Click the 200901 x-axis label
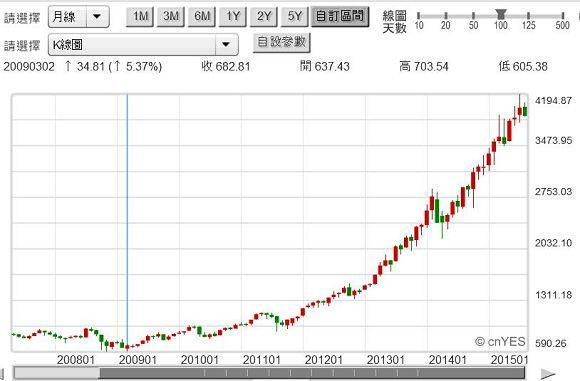 pyautogui.click(x=138, y=360)
